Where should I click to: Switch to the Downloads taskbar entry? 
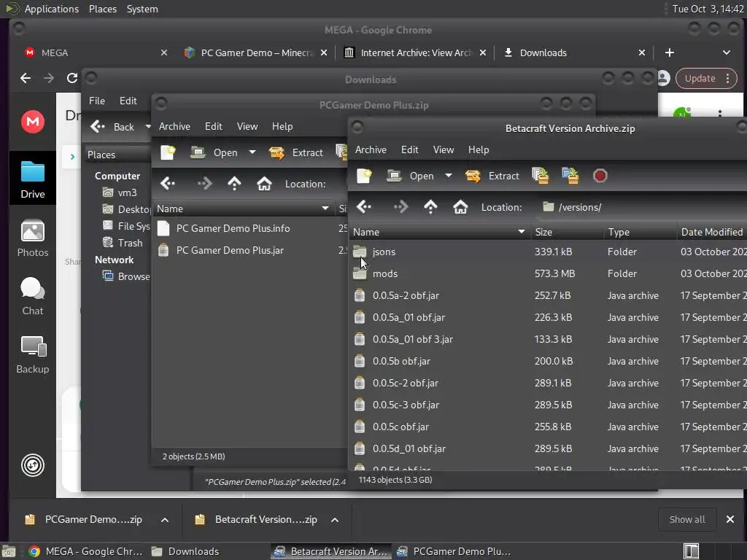click(x=185, y=551)
